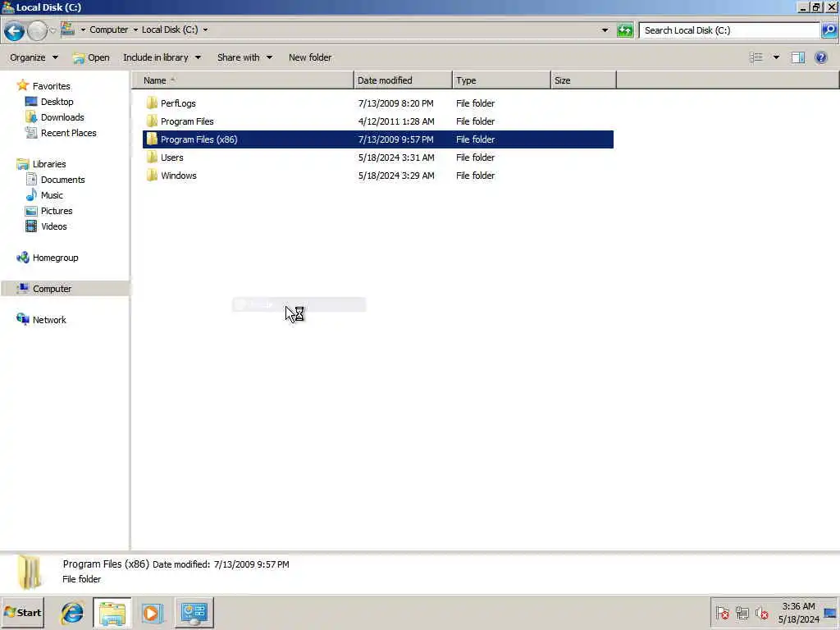
Task: Open Server Manager taskbar icon
Action: tap(194, 612)
